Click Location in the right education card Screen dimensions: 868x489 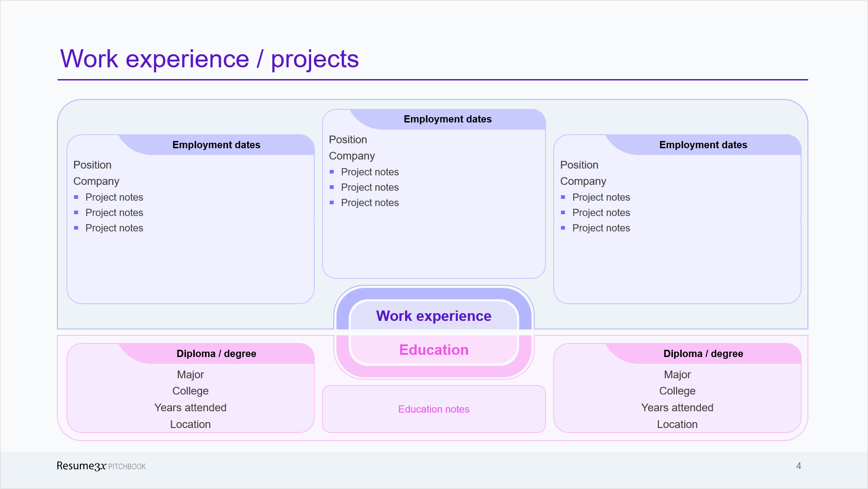pyautogui.click(x=677, y=424)
